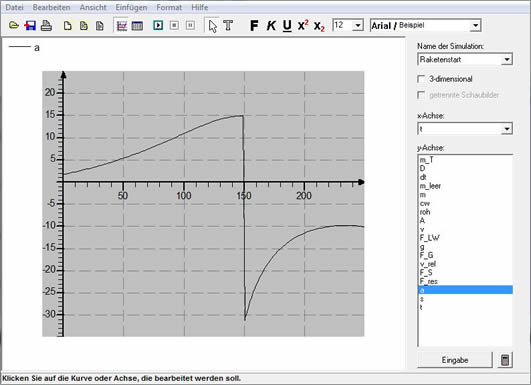This screenshot has width=531, height=385.
Task: Select the arrow pointer tool
Action: click(x=213, y=26)
